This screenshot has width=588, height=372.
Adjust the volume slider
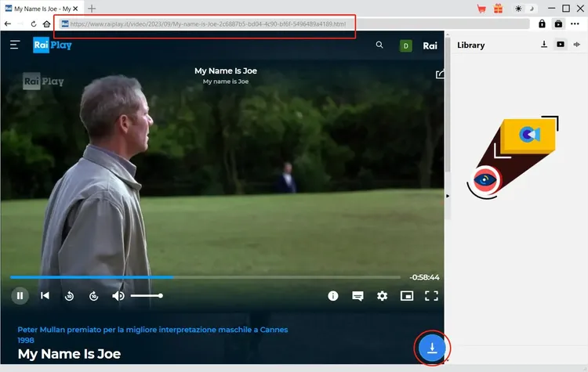(x=147, y=295)
